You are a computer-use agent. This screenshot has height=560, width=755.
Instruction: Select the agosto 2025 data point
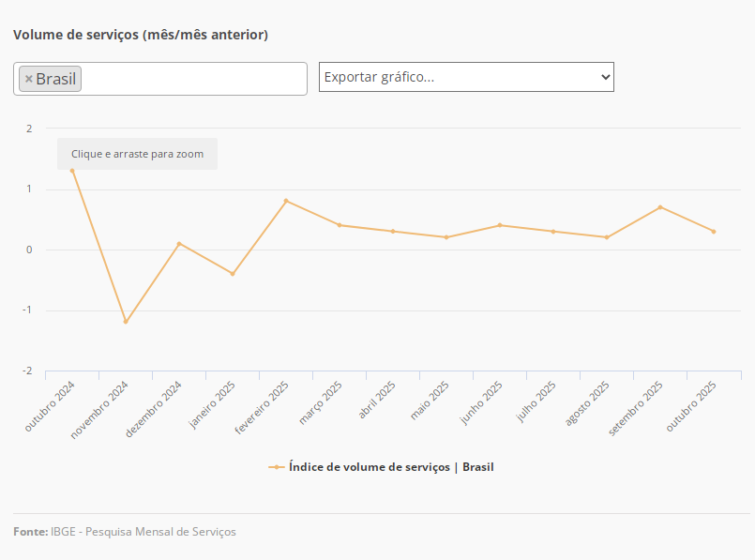(607, 237)
